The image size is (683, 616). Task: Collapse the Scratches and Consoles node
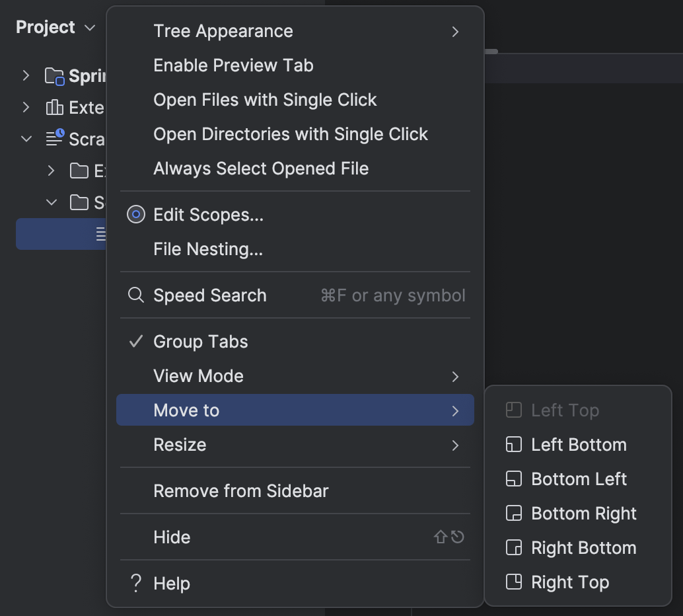pyautogui.click(x=25, y=139)
